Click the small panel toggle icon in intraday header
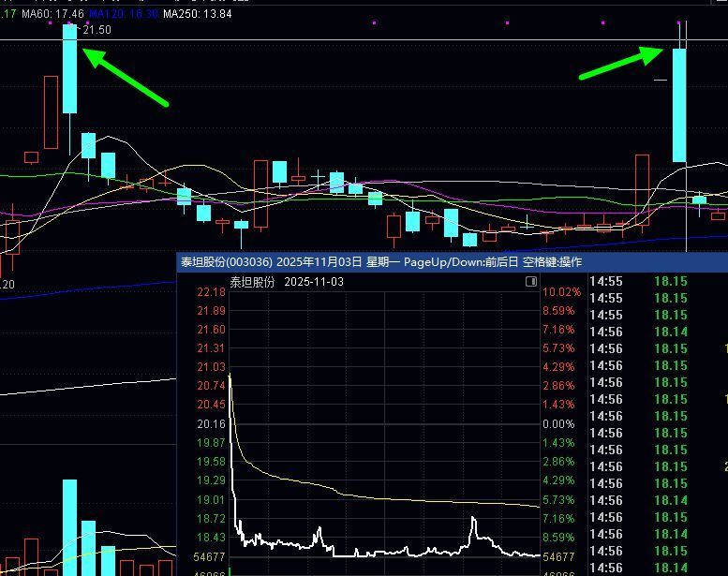This screenshot has height=576, width=728. click(x=531, y=282)
